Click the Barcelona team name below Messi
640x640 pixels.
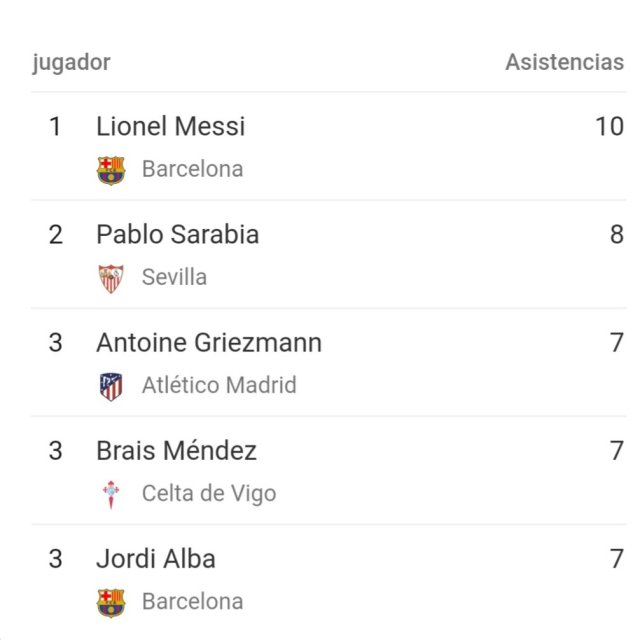tap(192, 169)
